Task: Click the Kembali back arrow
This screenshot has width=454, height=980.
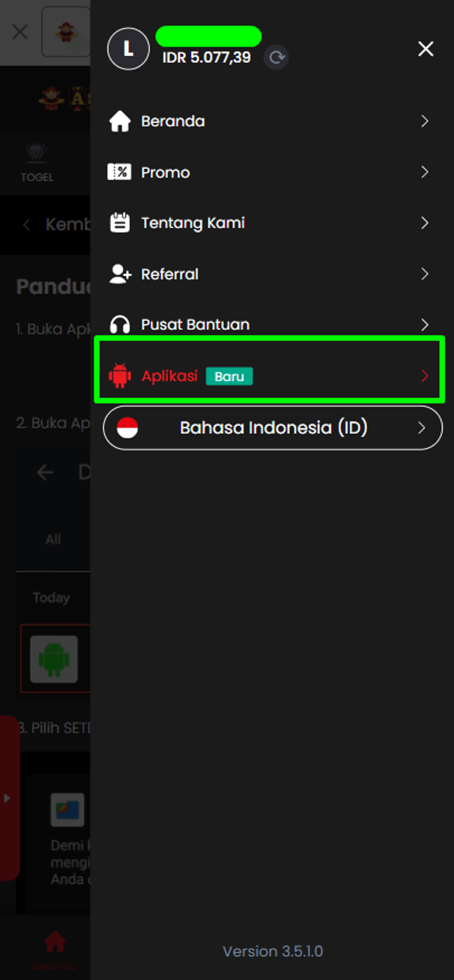Action: [x=26, y=225]
